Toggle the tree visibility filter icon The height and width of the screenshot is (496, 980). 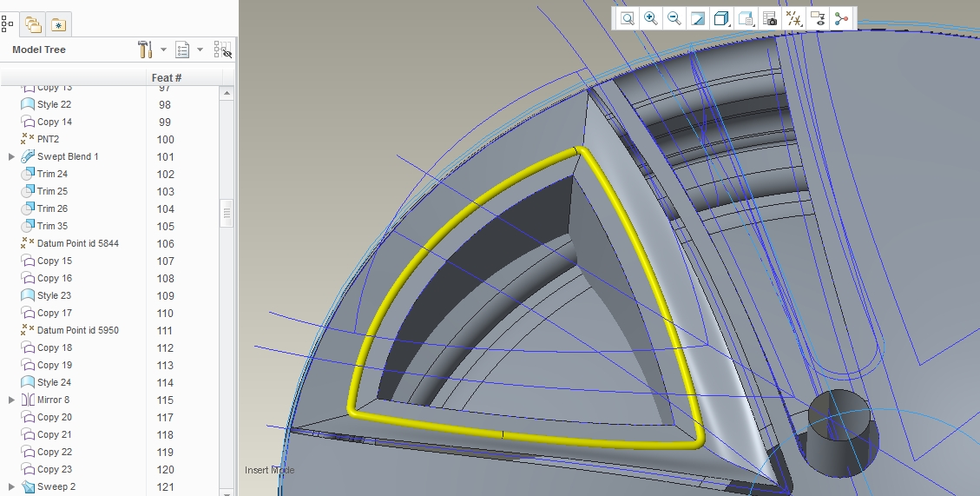click(222, 50)
